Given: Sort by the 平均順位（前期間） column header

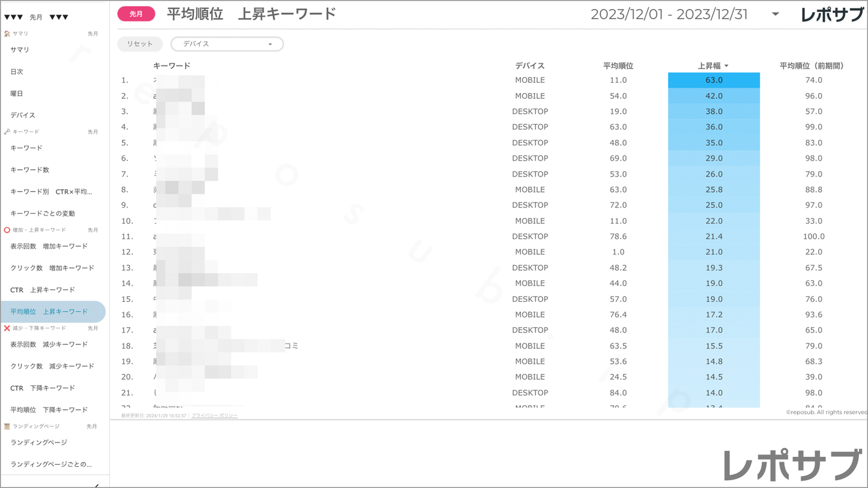Looking at the screenshot, I should (x=812, y=66).
